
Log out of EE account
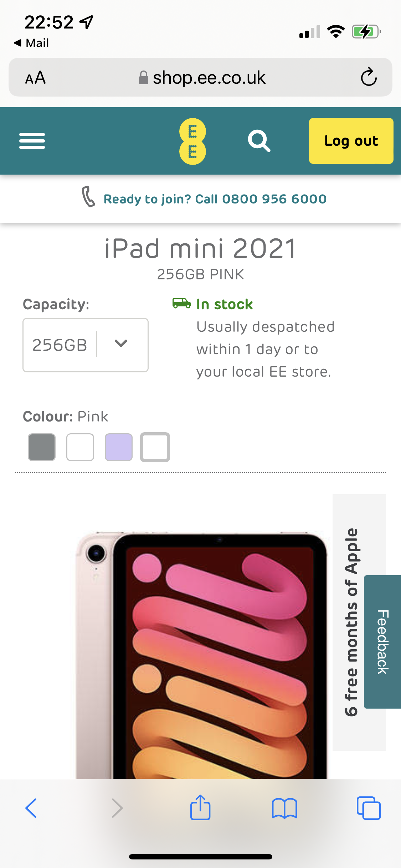[351, 141]
